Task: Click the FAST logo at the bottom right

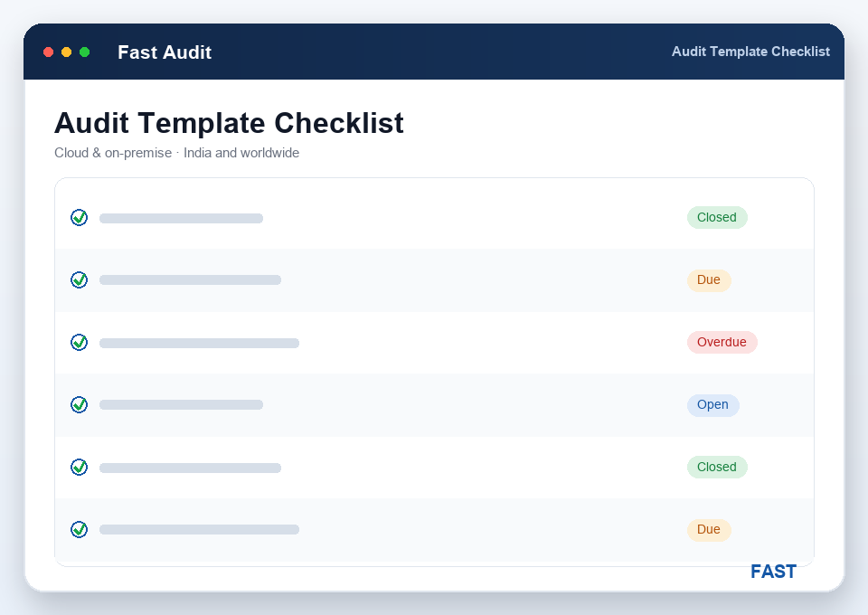Action: point(773,572)
